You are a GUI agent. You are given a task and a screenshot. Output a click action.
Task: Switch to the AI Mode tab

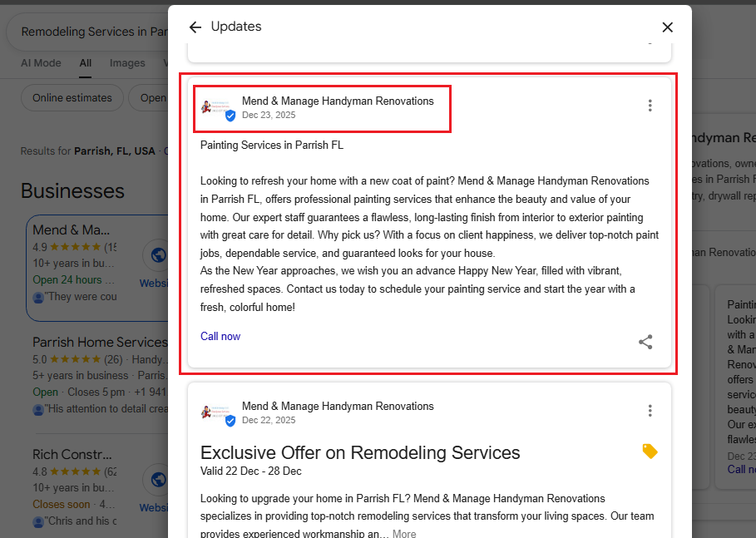pyautogui.click(x=41, y=63)
